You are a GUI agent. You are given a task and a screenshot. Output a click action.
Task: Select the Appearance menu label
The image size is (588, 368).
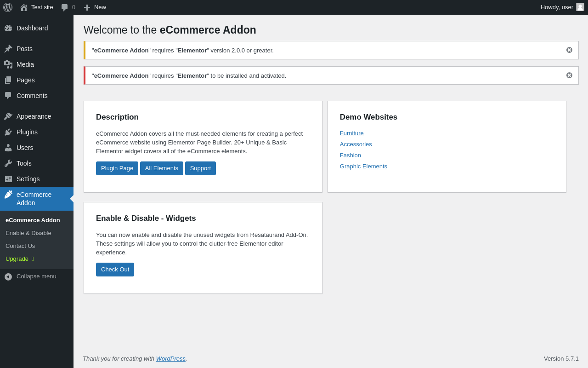(34, 116)
